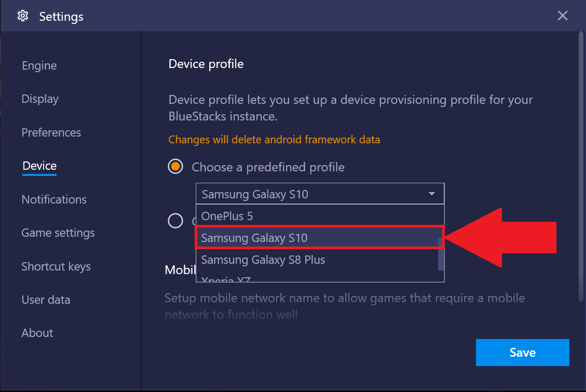Click the Settings gear icon
Screen dimensions: 586x392
click(23, 16)
